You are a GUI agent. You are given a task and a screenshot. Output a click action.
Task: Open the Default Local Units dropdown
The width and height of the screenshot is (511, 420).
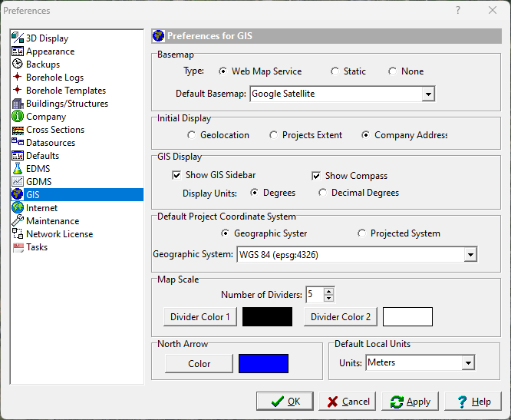tap(467, 362)
